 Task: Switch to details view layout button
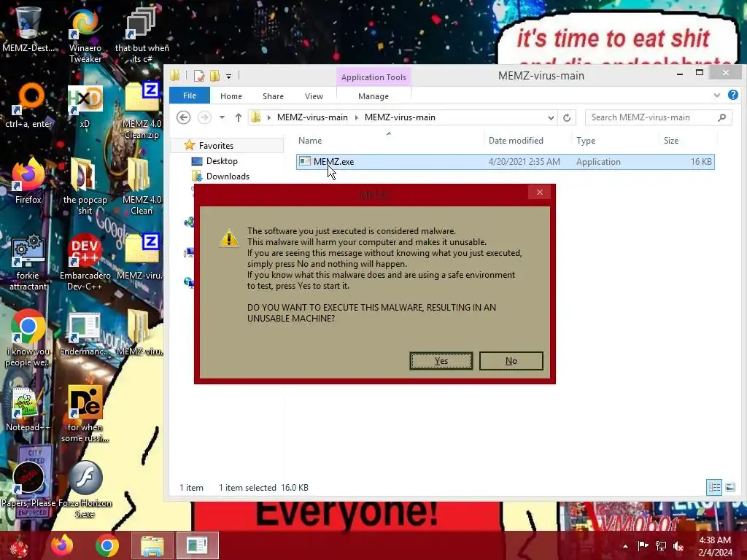click(714, 487)
